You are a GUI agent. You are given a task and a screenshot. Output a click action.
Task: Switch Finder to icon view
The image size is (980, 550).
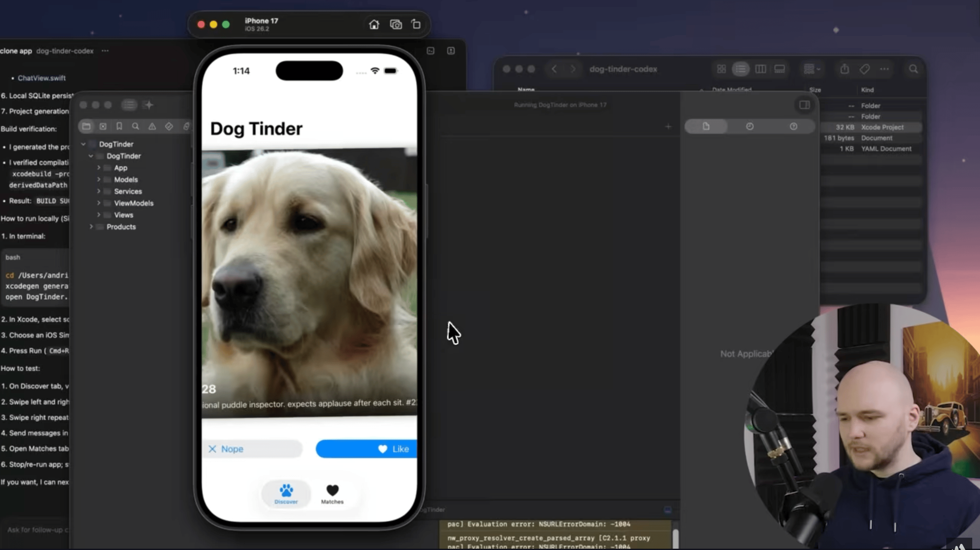[x=721, y=69]
